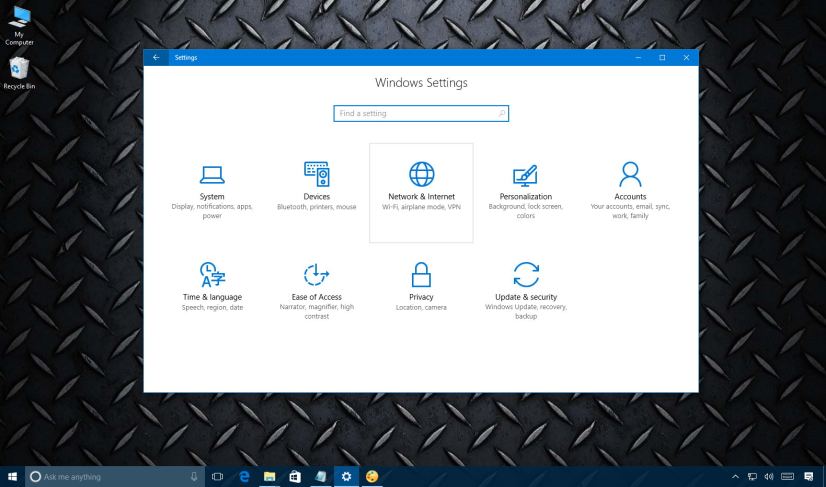Focus the Find a setting search box
Screen dimensions: 826x487
pos(421,113)
